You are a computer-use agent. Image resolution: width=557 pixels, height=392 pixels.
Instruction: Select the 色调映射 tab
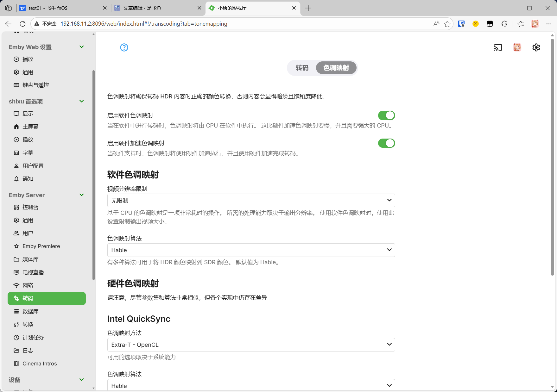click(336, 68)
